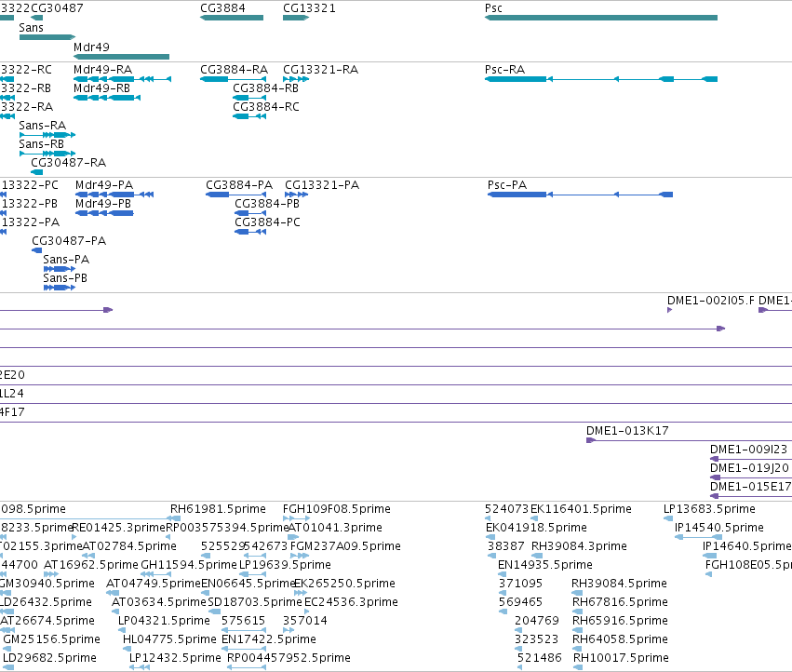The image size is (792, 672).
Task: Click the 521486 EST label
Action: point(540,658)
